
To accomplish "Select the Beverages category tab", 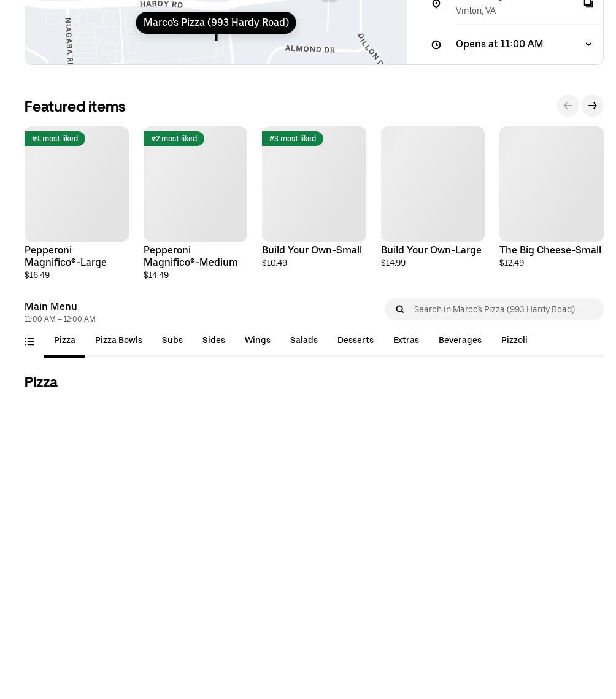I will point(460,340).
